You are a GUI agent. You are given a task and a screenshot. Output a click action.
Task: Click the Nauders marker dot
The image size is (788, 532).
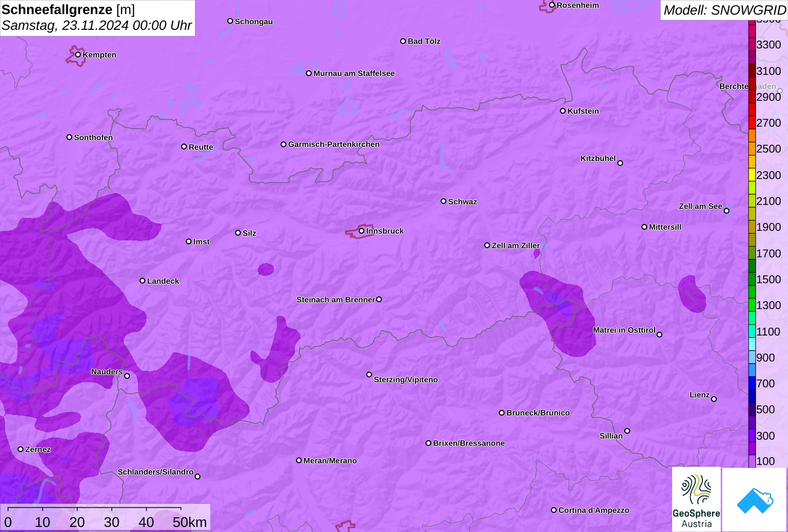point(127,376)
